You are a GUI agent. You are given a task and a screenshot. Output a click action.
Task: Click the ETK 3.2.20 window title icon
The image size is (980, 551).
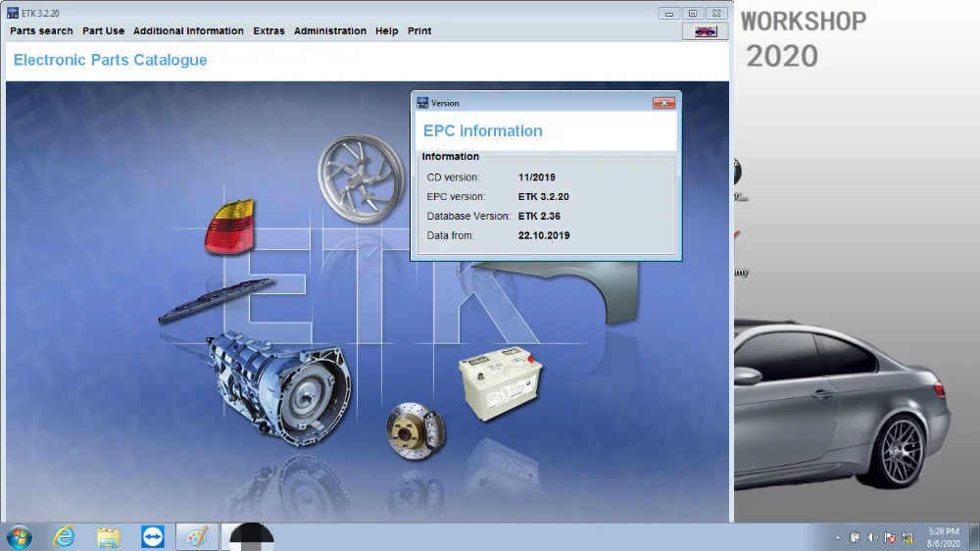[13, 13]
